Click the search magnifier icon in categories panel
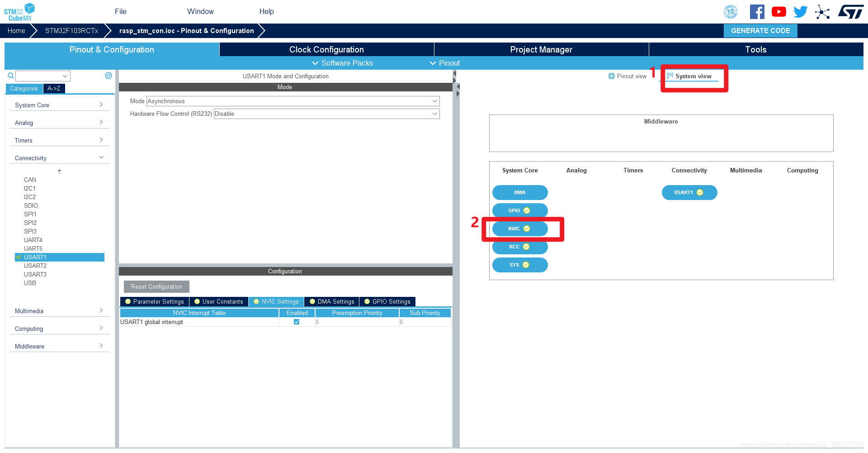The image size is (868, 453). tap(11, 76)
